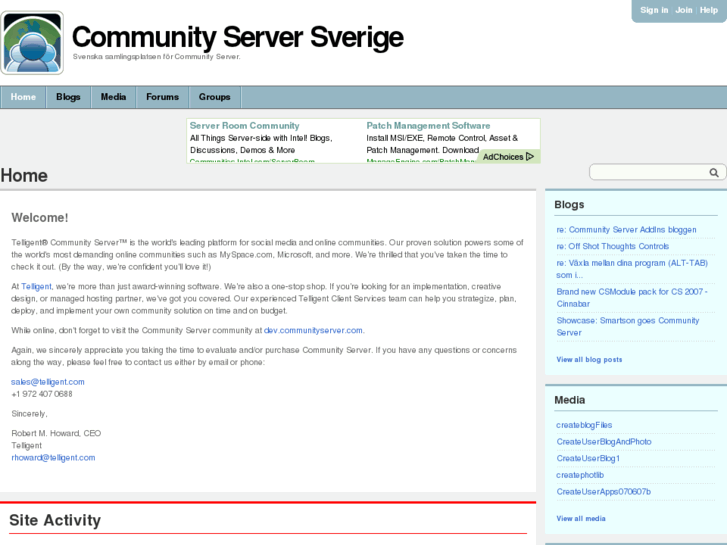Screen dimensions: 727x545
Task: Open 'Showcase: Smartson goes Community Server' post
Action: (x=628, y=327)
